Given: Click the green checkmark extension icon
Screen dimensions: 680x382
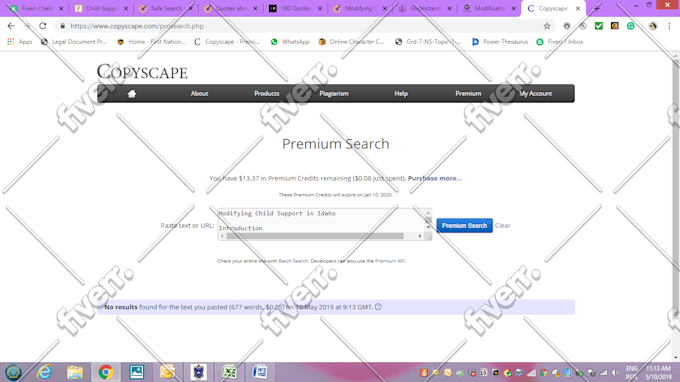Looking at the screenshot, I should pyautogui.click(x=598, y=26).
